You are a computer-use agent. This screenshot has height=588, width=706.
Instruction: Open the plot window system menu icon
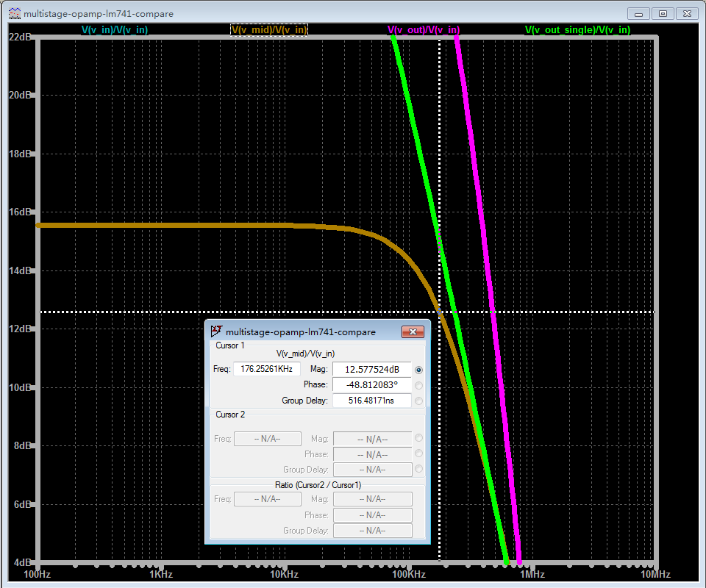click(14, 13)
